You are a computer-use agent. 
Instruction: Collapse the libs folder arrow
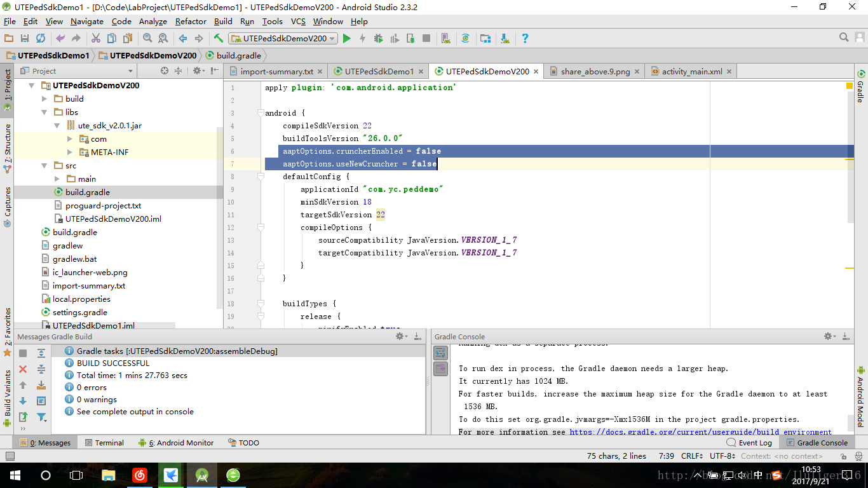(x=44, y=112)
